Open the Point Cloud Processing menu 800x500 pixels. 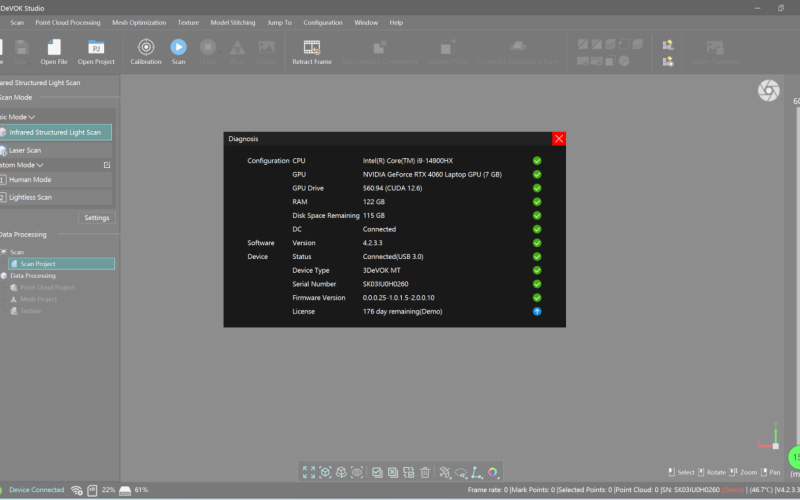coord(67,22)
